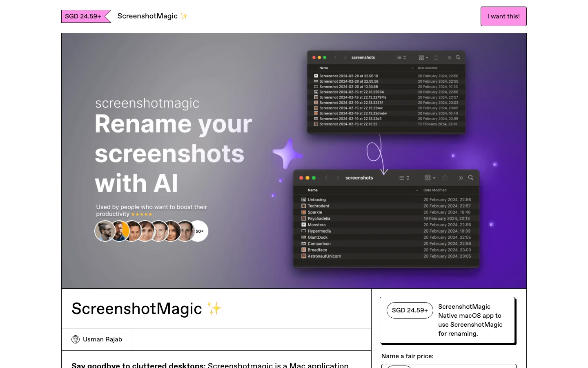Click share icon in upper Finder window
This screenshot has height=368, width=588.
coord(436,58)
